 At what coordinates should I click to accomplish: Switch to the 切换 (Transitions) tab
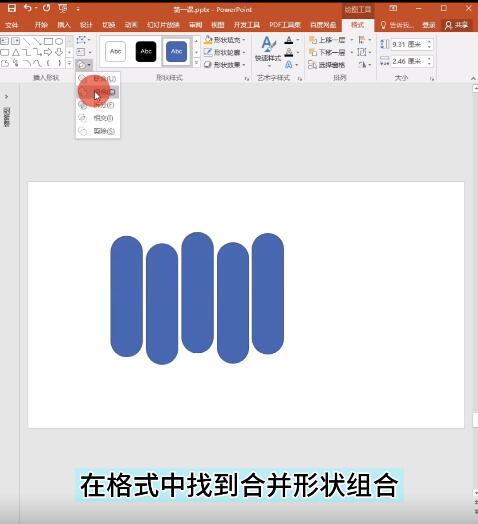coord(109,25)
